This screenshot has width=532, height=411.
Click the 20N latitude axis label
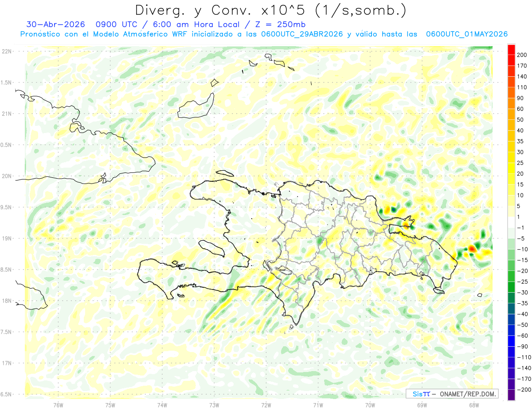7,176
